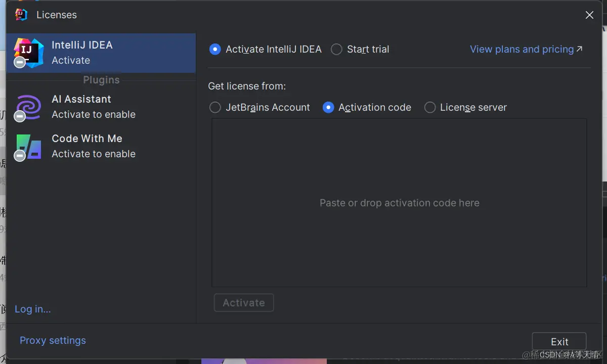Select Code With Me plugin entry
Image resolution: width=607 pixels, height=364 pixels.
point(101,147)
